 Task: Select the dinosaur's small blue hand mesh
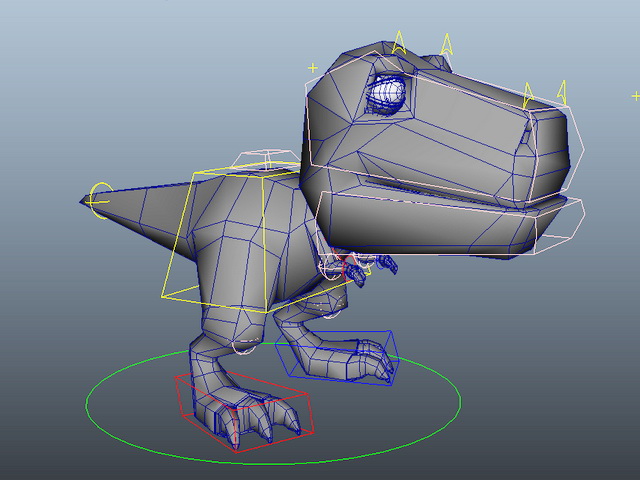[x=357, y=276]
